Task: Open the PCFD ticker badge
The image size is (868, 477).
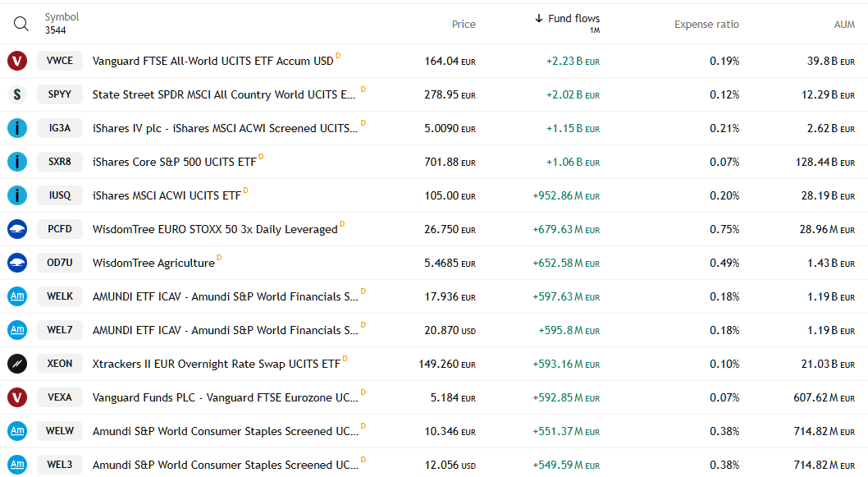Action: click(x=60, y=229)
